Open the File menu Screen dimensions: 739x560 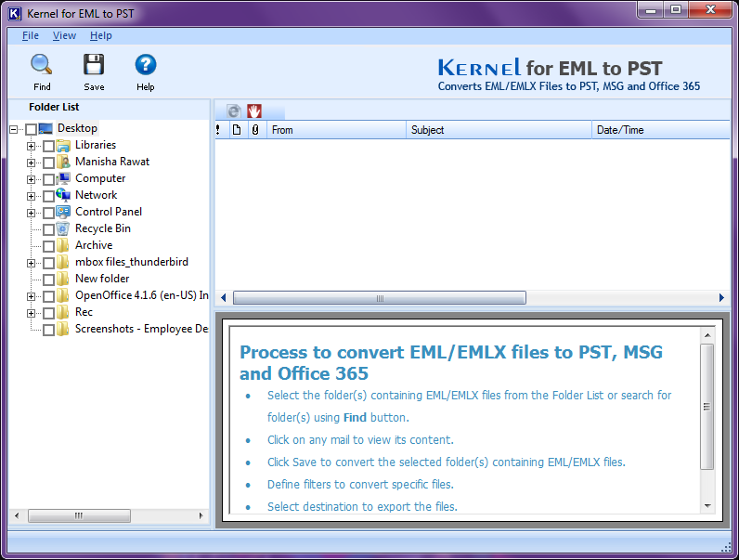[31, 35]
